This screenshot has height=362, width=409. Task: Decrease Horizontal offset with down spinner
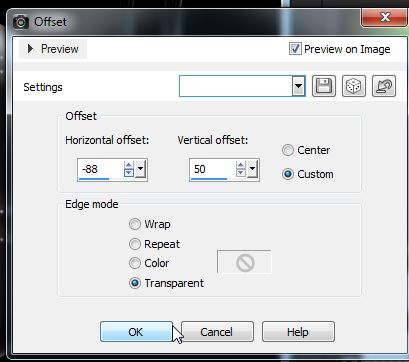point(129,173)
